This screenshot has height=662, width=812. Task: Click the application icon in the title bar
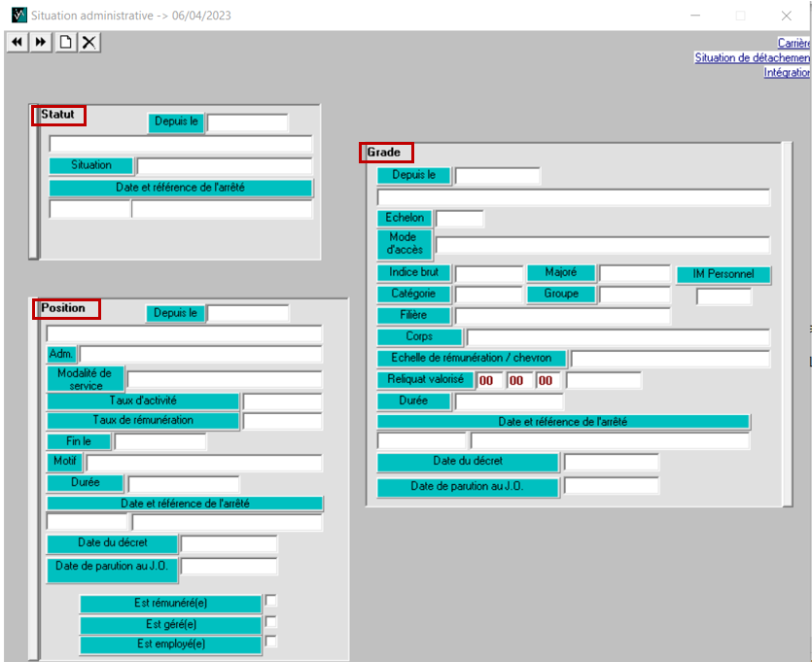click(x=17, y=16)
